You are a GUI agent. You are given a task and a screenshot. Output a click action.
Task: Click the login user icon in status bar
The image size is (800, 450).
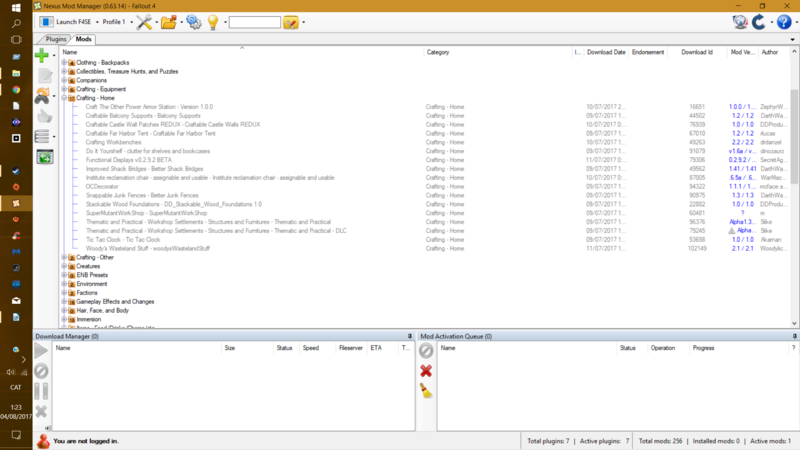click(x=43, y=441)
